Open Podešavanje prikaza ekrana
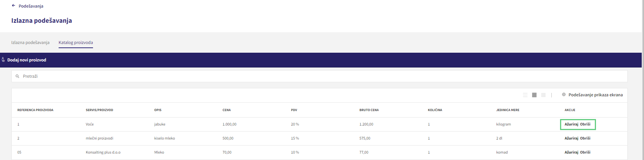Viewport: 644px width, 160px height. click(x=596, y=95)
